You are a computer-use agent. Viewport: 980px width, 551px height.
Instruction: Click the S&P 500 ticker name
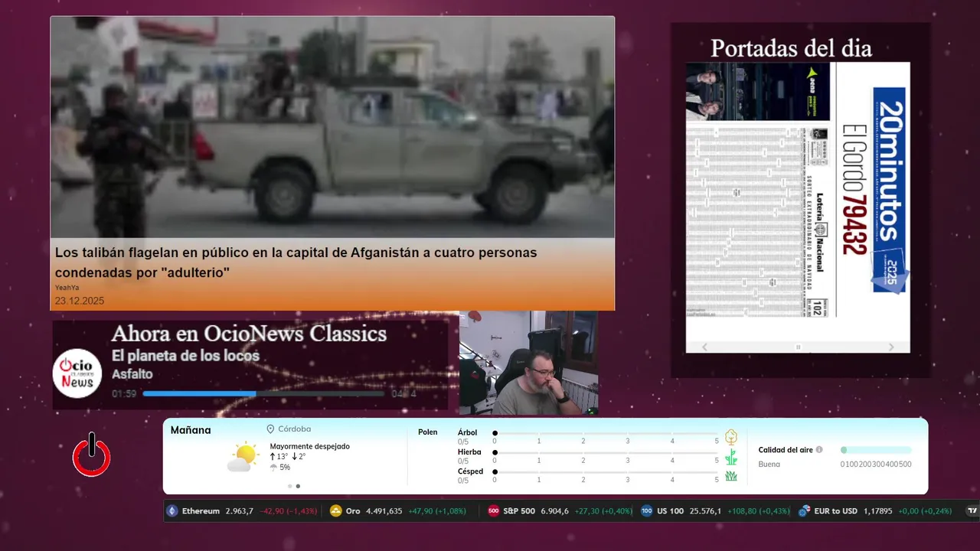click(x=519, y=511)
